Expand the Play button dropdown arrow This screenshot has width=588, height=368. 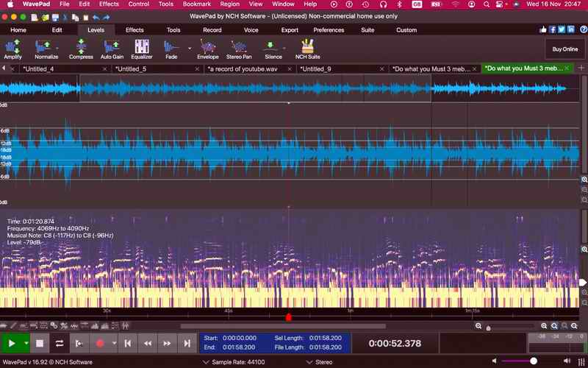click(x=26, y=343)
